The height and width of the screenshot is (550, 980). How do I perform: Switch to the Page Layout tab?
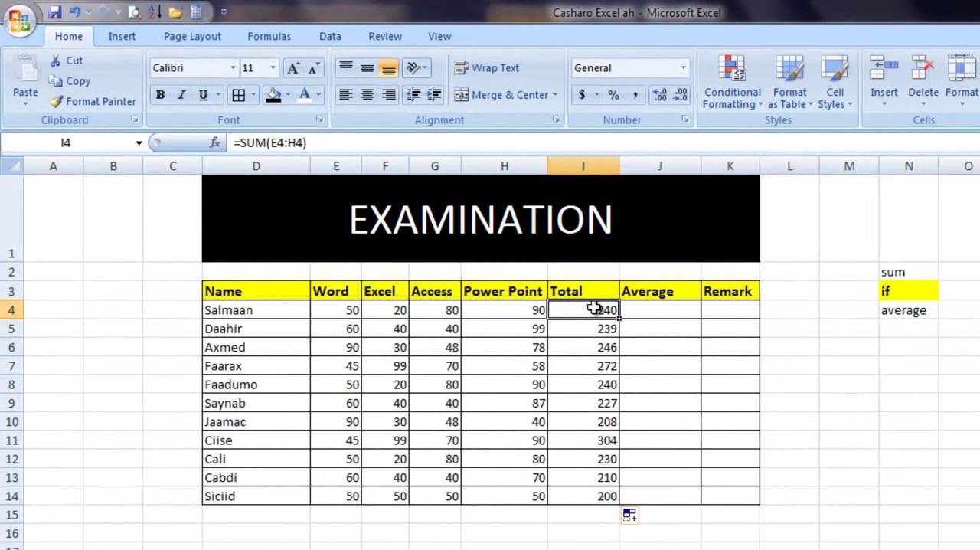[192, 36]
